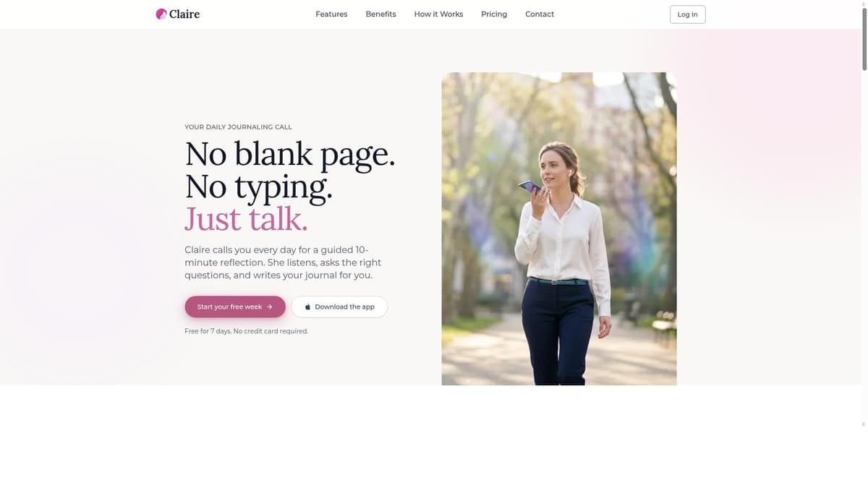Open the Features nav link

pyautogui.click(x=331, y=14)
